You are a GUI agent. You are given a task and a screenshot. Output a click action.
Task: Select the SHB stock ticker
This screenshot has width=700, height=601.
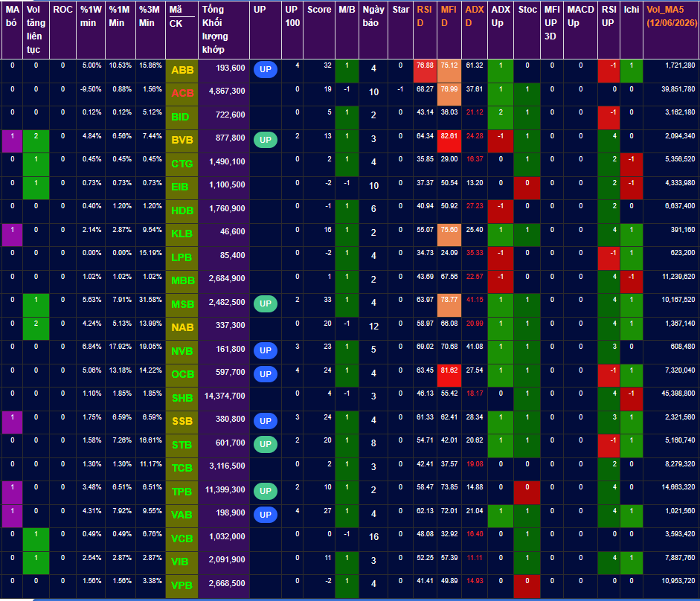click(182, 398)
